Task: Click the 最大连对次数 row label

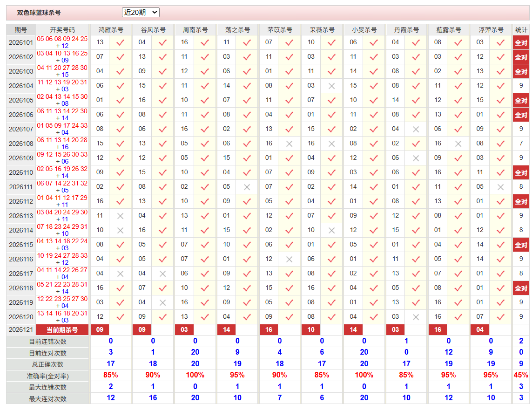Action: pyautogui.click(x=48, y=399)
